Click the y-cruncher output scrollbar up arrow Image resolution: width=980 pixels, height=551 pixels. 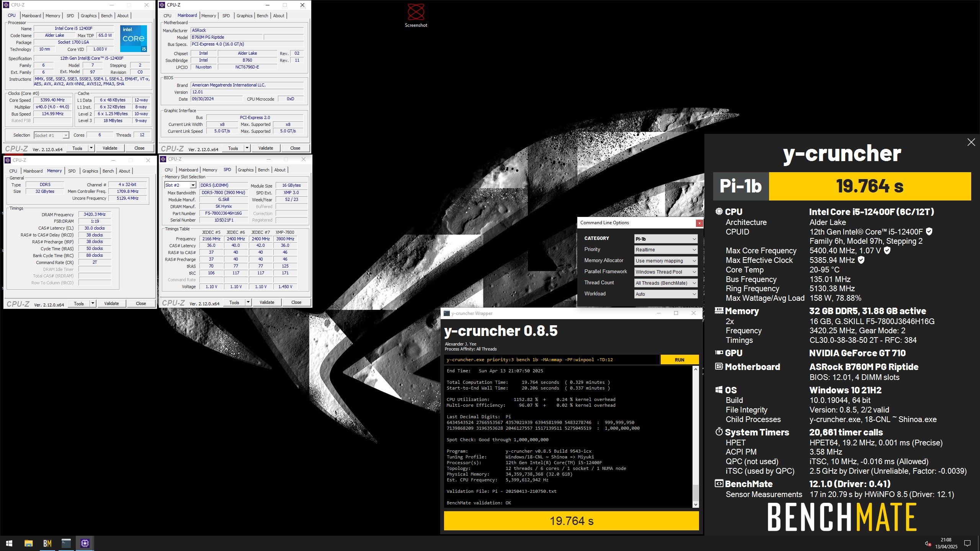pos(696,369)
